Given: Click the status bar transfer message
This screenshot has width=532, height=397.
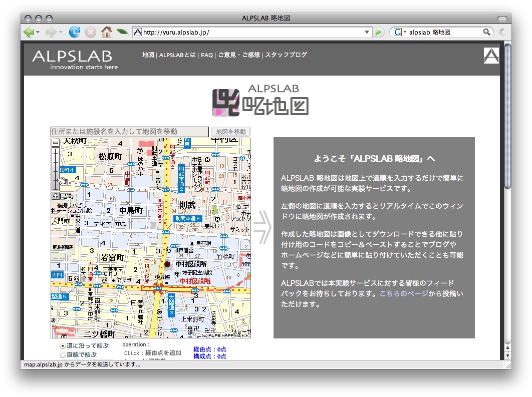Looking at the screenshot, I should click(x=82, y=365).
